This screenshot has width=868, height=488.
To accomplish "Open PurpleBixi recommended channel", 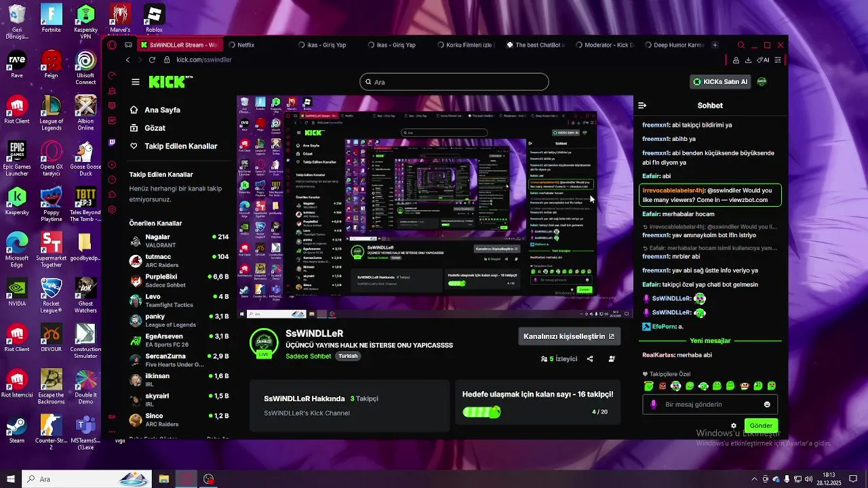I will (179, 281).
